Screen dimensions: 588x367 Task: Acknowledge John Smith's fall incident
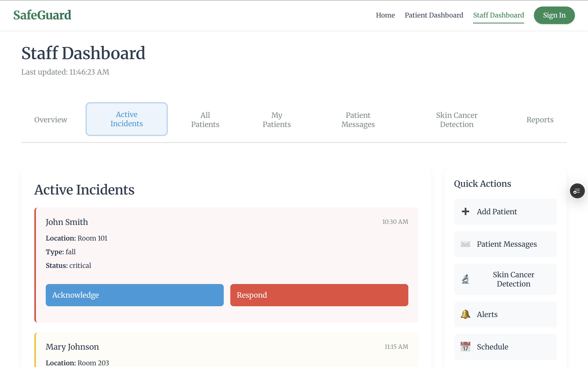[x=135, y=295]
